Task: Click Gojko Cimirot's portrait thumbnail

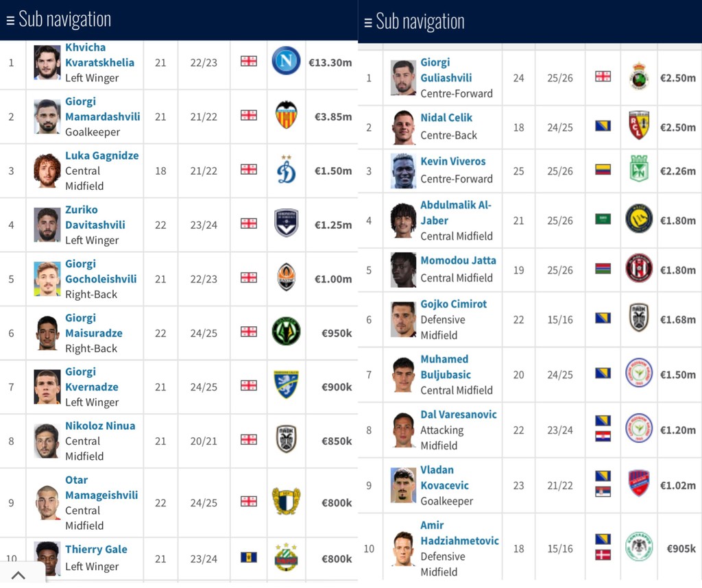Action: pos(404,319)
